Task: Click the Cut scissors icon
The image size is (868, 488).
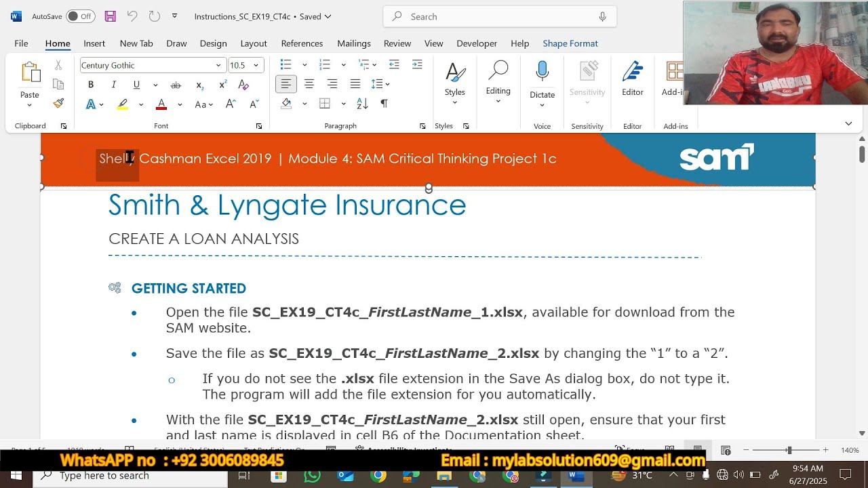Action: pos(58,65)
